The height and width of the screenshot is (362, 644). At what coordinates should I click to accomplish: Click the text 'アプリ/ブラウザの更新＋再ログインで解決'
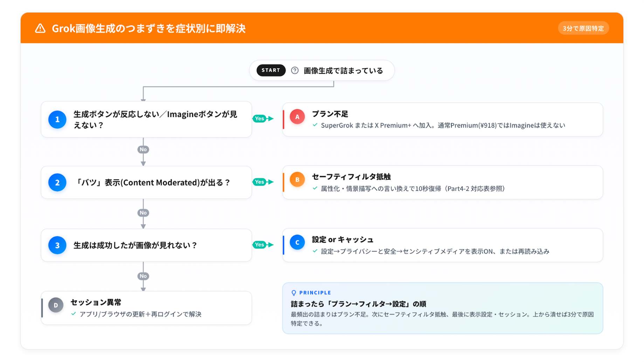click(140, 314)
